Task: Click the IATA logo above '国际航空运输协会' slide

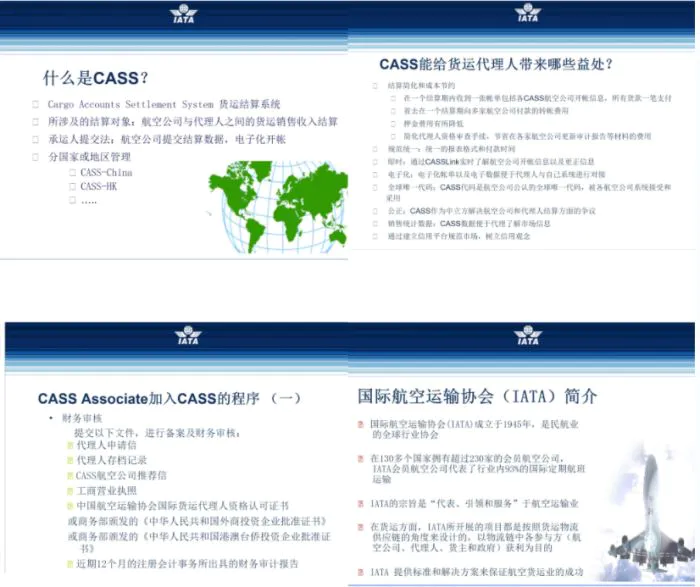Action: pyautogui.click(x=528, y=335)
